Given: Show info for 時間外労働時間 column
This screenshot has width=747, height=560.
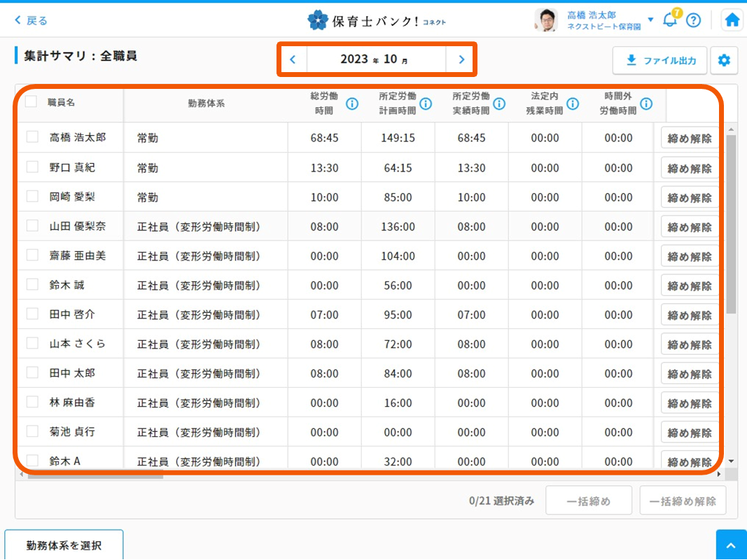Looking at the screenshot, I should (646, 104).
